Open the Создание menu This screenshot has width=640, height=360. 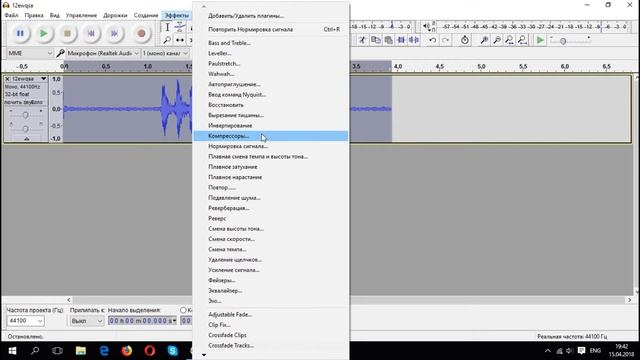(146, 15)
